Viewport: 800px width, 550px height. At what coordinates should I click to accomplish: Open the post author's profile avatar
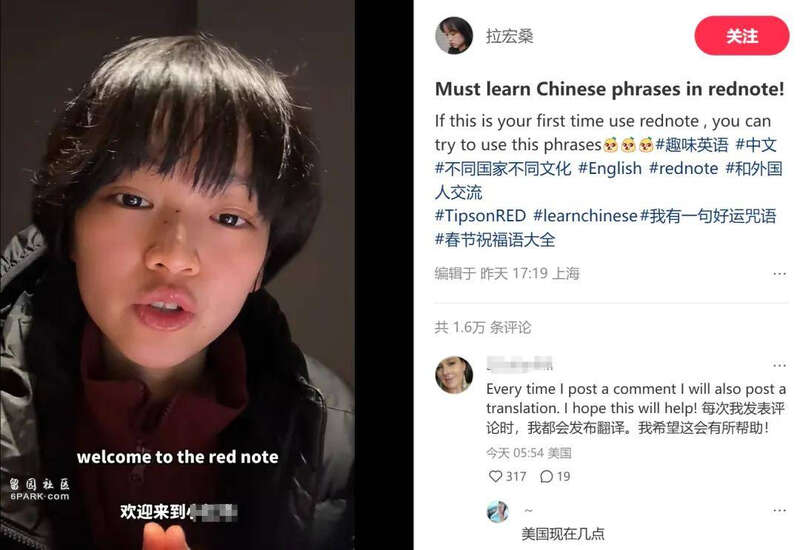pos(454,36)
